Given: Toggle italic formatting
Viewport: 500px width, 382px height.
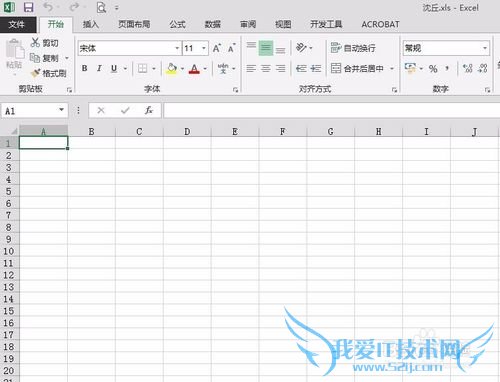Looking at the screenshot, I should point(99,68).
